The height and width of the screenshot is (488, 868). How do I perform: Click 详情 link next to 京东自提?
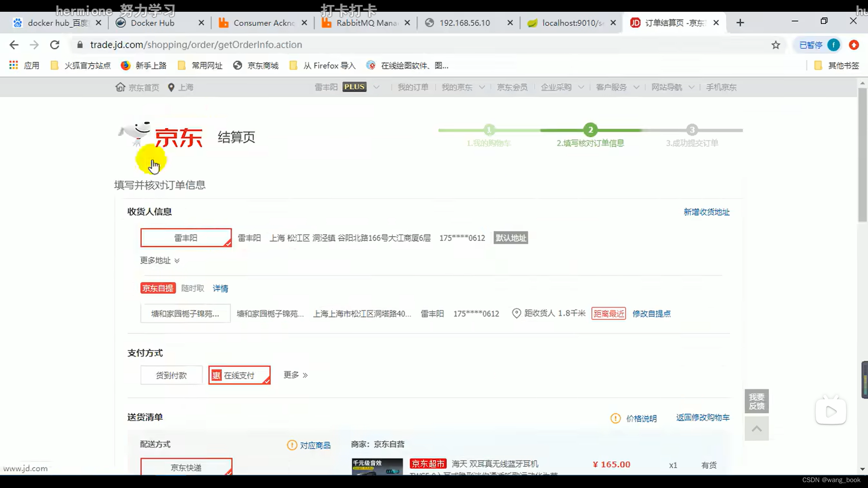[221, 288]
